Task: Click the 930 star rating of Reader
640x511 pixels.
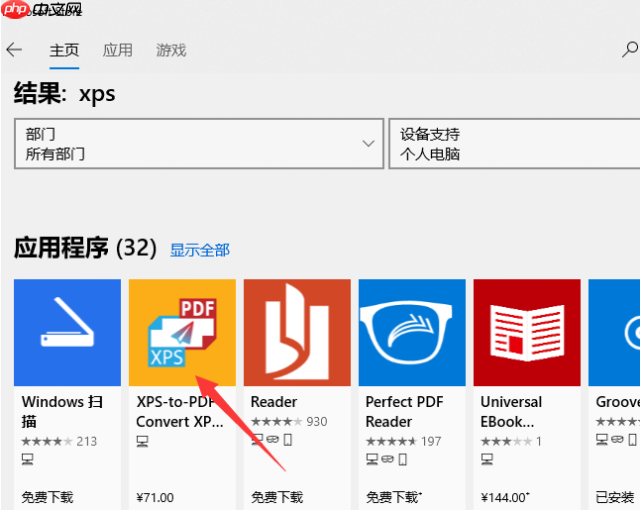Action: pos(289,422)
